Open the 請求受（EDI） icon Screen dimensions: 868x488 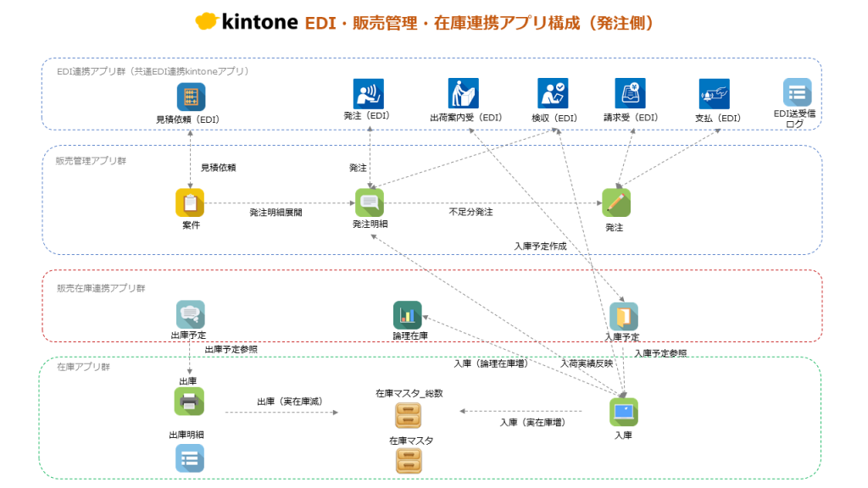click(x=630, y=93)
